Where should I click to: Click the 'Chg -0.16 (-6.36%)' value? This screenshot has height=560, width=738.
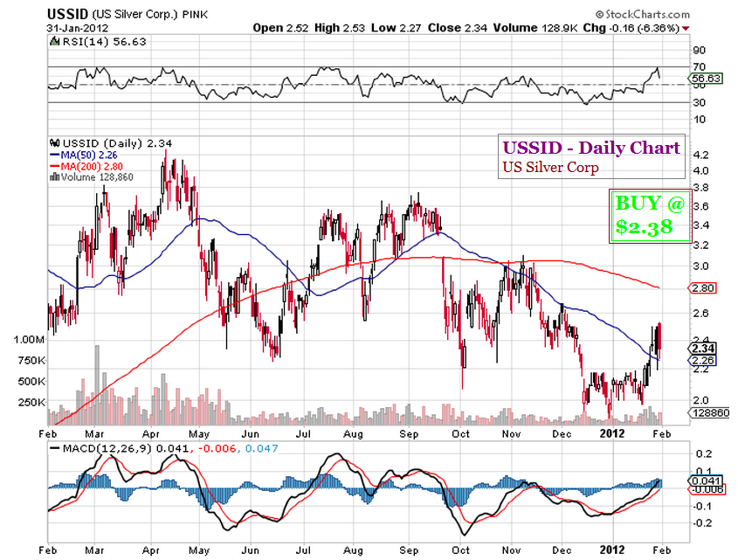coord(631,28)
